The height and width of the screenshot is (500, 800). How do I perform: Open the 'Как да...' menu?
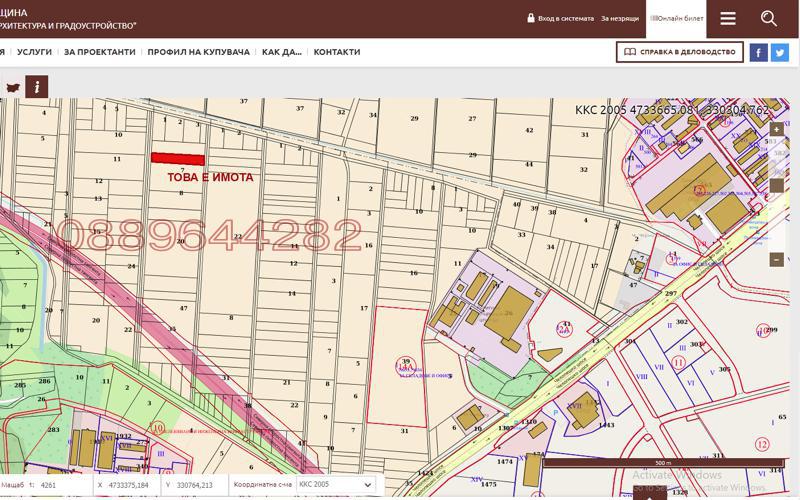coord(281,52)
